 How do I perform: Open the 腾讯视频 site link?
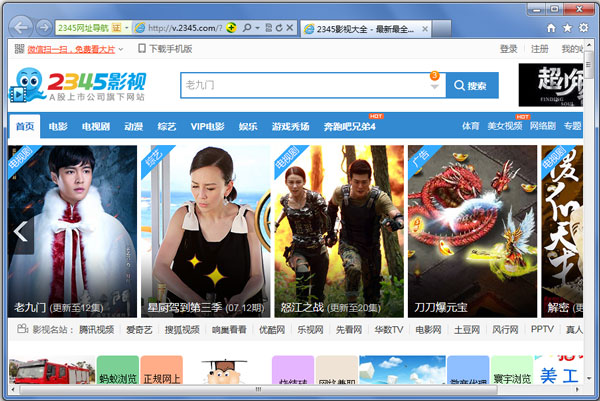pos(96,329)
